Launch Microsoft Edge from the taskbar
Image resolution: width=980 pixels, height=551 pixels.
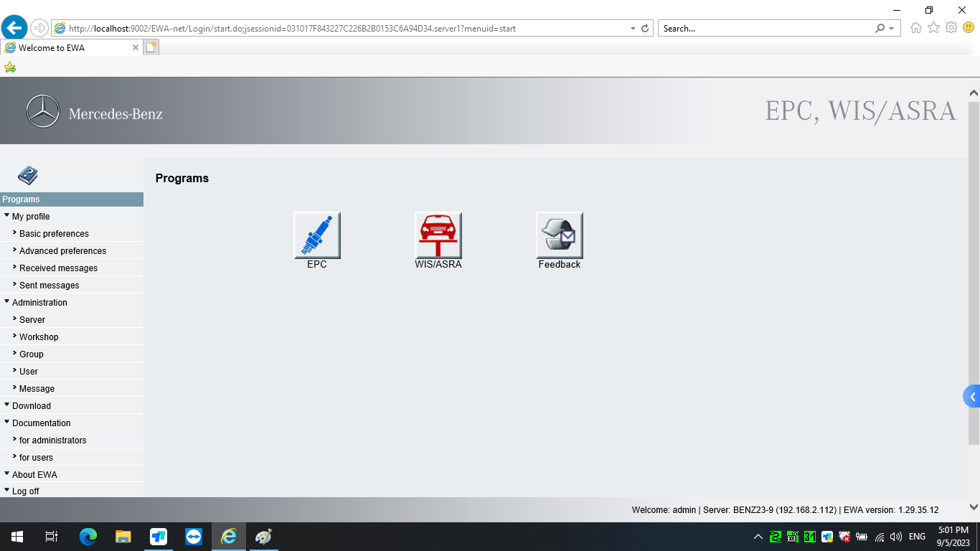(x=88, y=537)
